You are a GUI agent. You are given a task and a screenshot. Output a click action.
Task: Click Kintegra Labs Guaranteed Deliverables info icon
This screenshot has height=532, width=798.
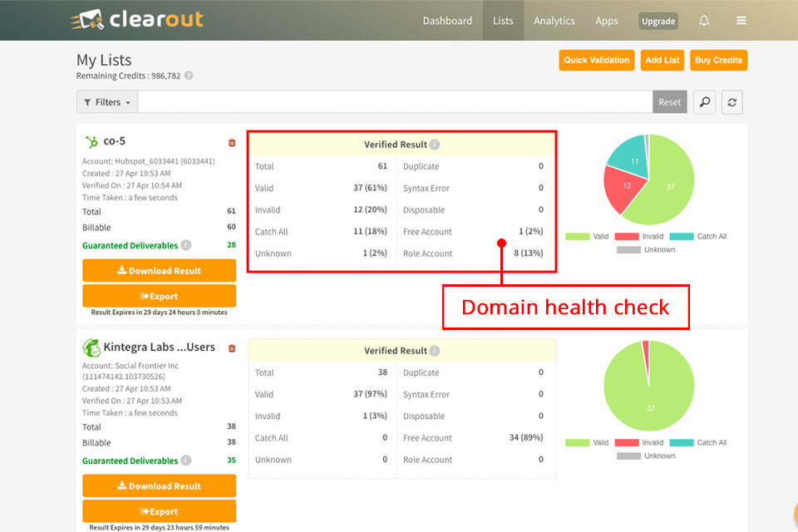tap(186, 461)
